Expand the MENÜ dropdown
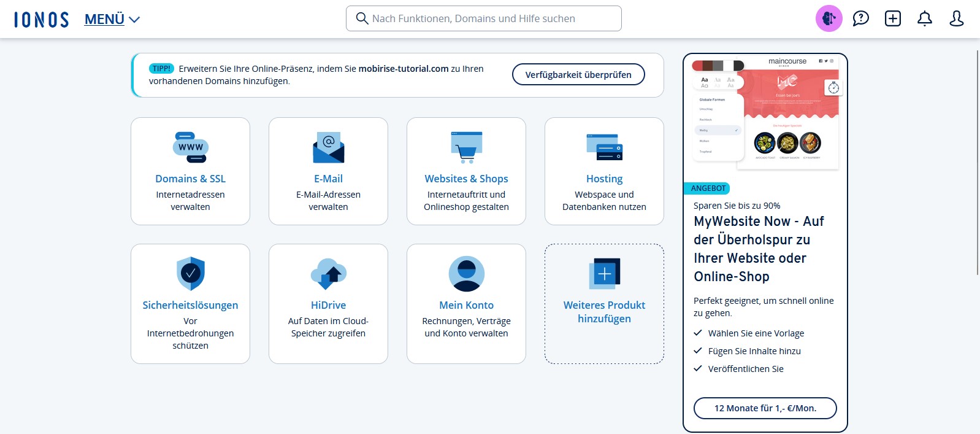 pos(112,20)
